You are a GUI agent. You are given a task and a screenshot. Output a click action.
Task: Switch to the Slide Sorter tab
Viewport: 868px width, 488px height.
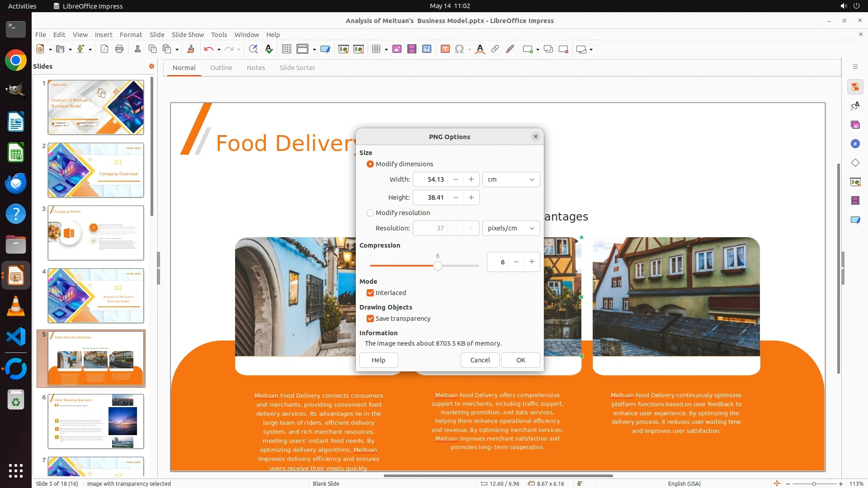(297, 68)
